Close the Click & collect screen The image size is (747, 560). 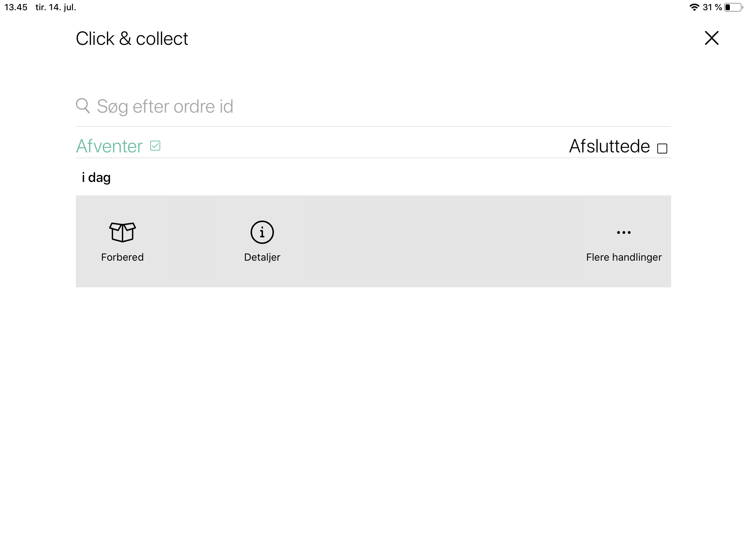(711, 38)
